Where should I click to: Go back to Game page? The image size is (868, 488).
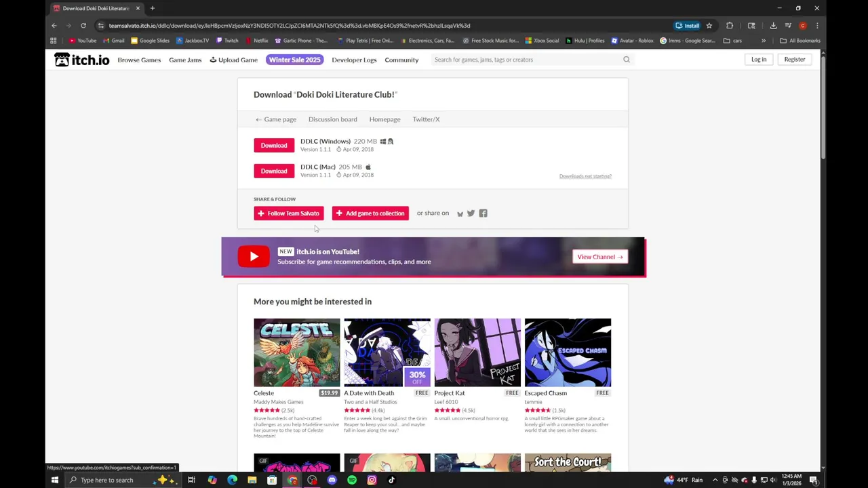click(x=276, y=119)
